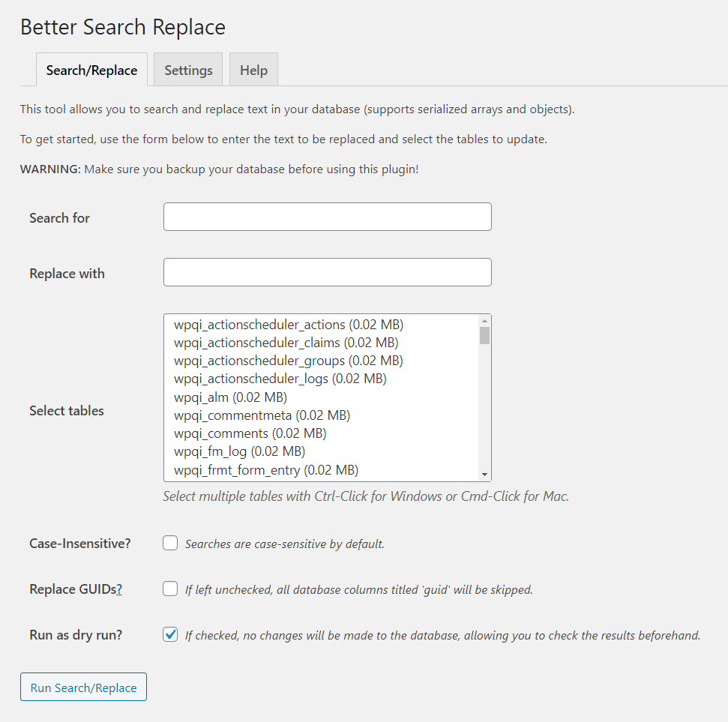Click the Run Search/Replace button
This screenshot has height=722, width=728.
(83, 688)
